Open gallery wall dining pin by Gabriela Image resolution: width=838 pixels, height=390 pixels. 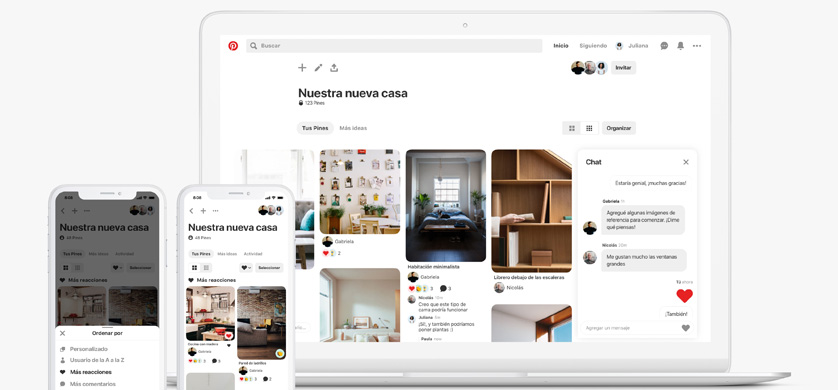tap(360, 192)
